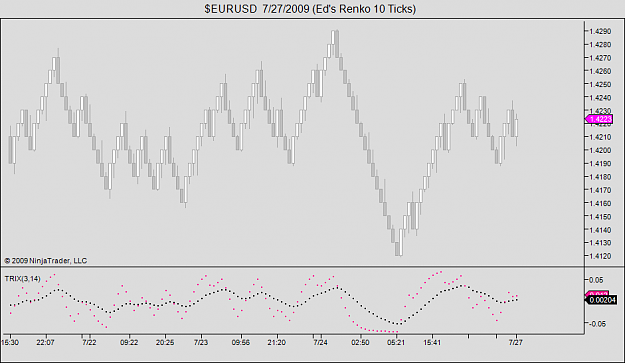Click the 09:56 time axis label
Image resolution: width=625 pixels, height=363 pixels.
[241, 343]
